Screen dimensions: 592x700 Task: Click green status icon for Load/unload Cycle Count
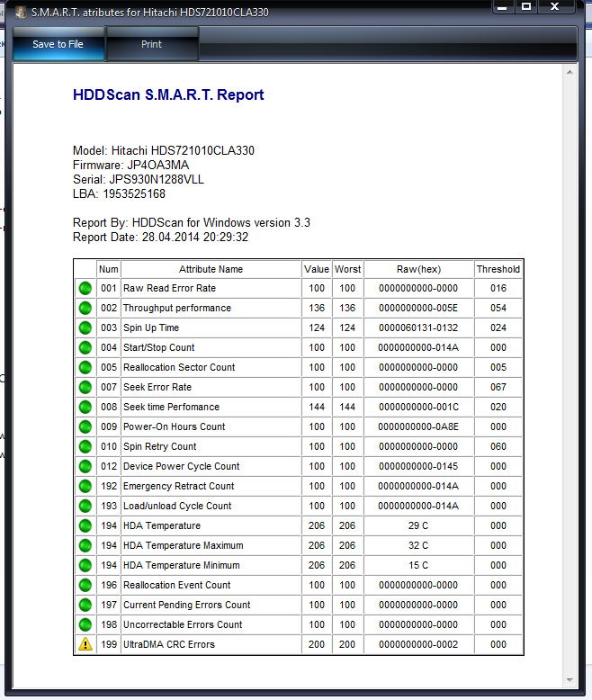[85, 506]
